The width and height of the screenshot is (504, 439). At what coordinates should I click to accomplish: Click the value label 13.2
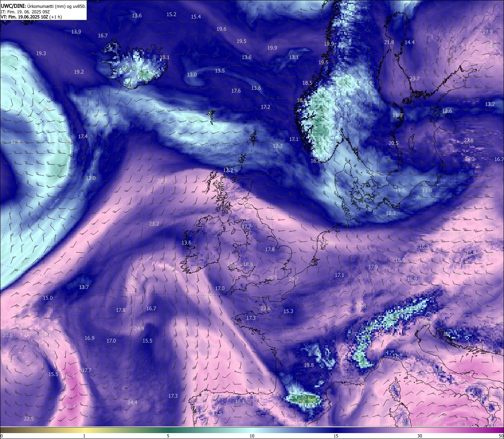point(490,104)
